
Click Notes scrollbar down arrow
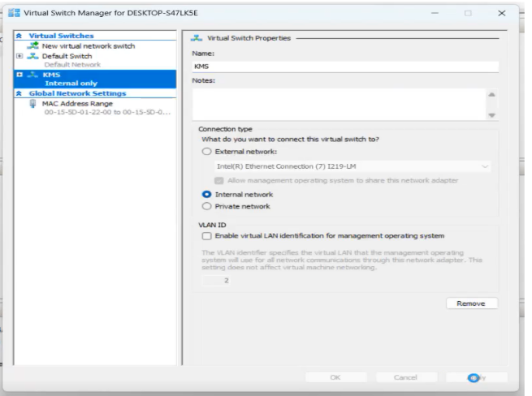(x=492, y=115)
